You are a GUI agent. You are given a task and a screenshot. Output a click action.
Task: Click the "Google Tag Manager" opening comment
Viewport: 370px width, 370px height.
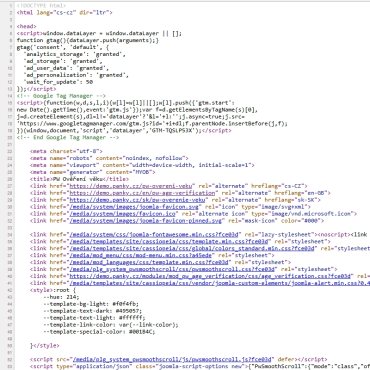coord(61,96)
